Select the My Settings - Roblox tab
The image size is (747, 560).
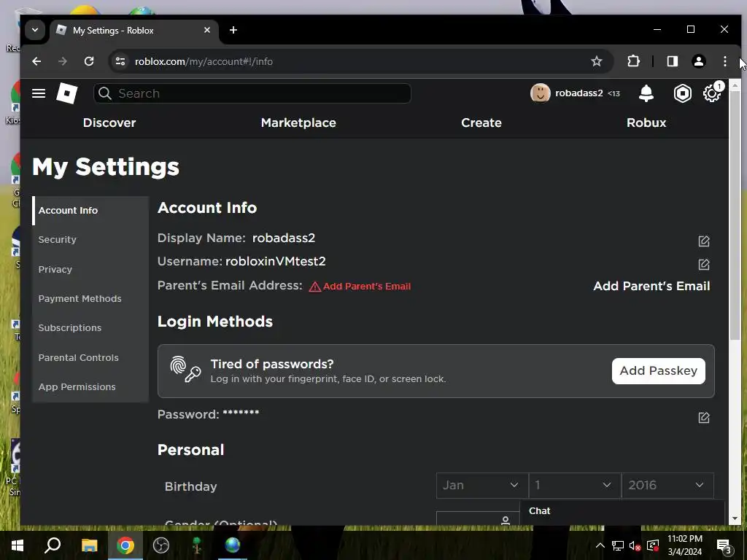(134, 30)
